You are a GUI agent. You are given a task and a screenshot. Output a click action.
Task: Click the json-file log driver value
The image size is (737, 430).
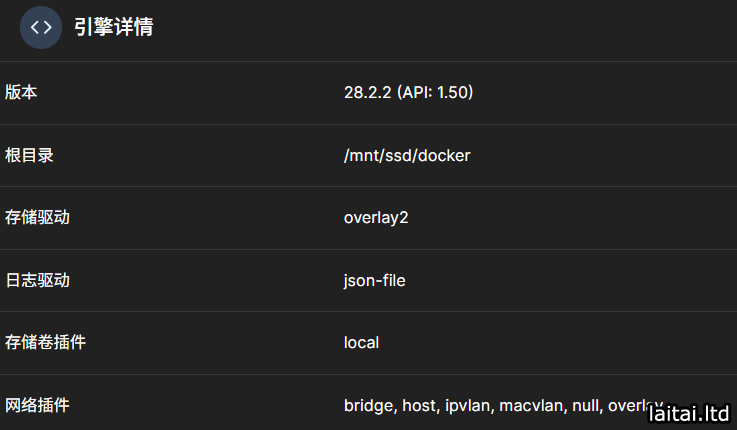pos(374,281)
